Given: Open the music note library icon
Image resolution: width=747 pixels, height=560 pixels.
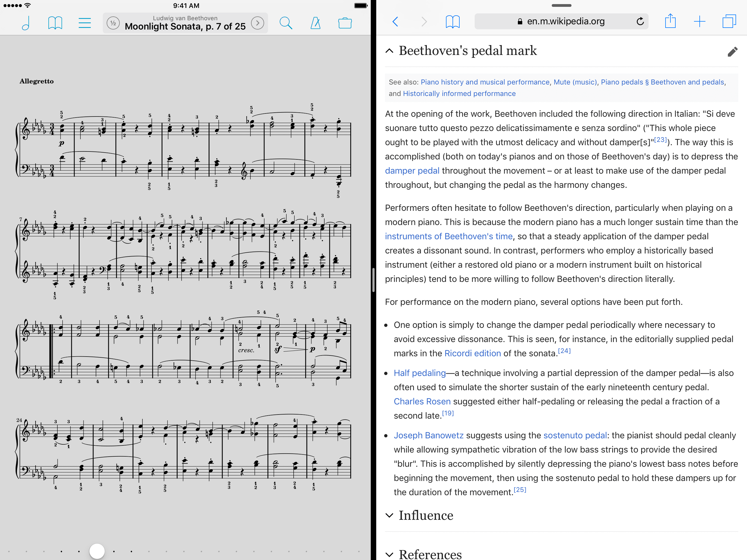Looking at the screenshot, I should [26, 23].
